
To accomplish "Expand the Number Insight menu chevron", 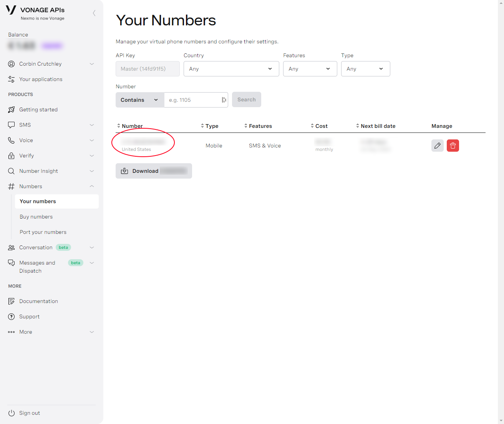I will (92, 171).
